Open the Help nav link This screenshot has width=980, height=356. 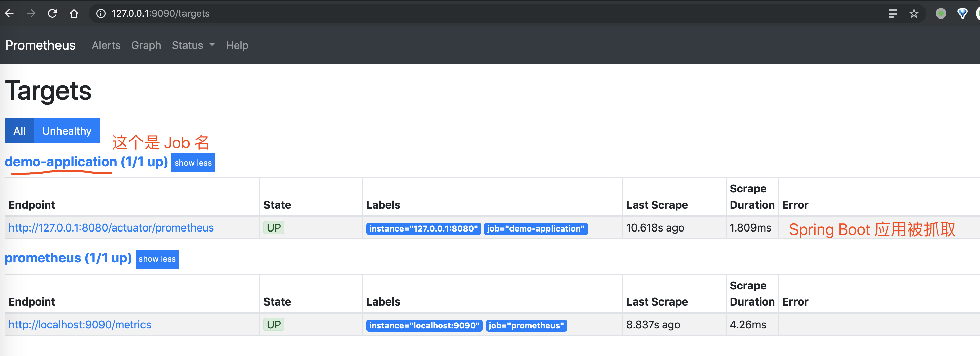[x=237, y=45]
